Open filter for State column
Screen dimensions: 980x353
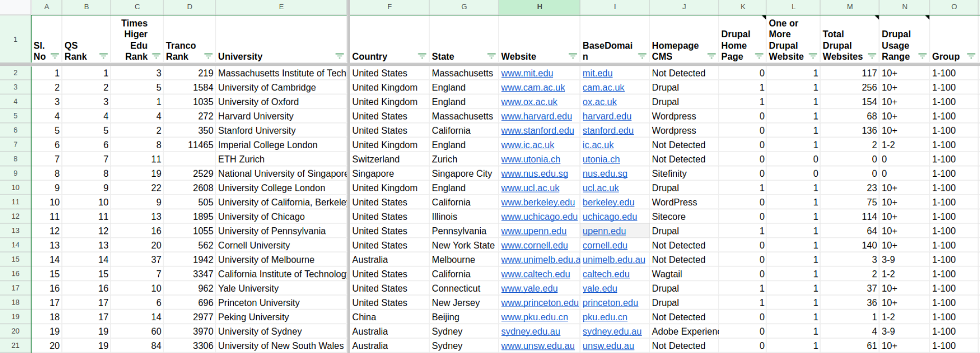(x=492, y=56)
